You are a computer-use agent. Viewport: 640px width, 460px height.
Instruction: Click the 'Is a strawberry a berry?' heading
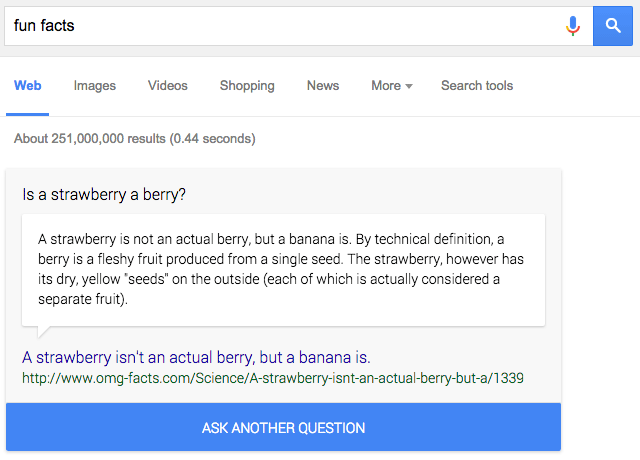[104, 194]
